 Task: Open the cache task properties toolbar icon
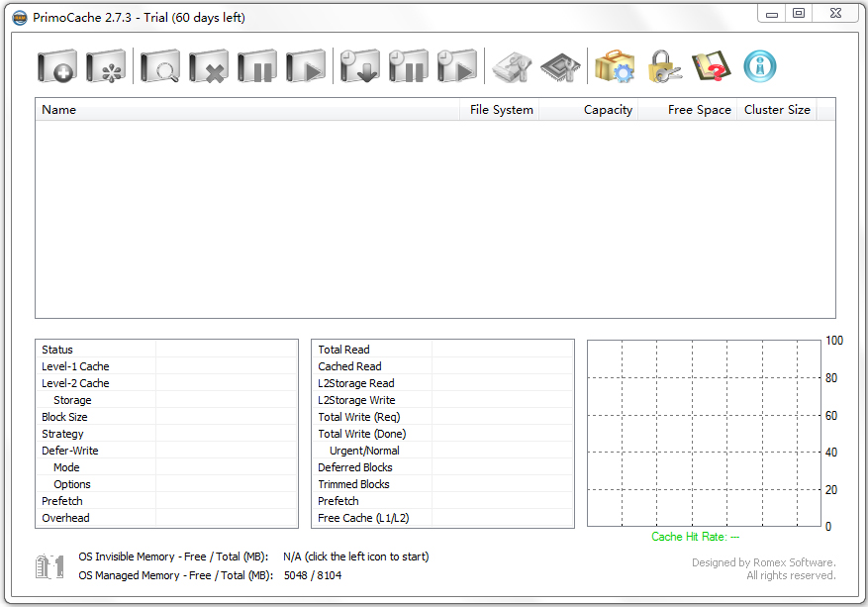tap(106, 67)
